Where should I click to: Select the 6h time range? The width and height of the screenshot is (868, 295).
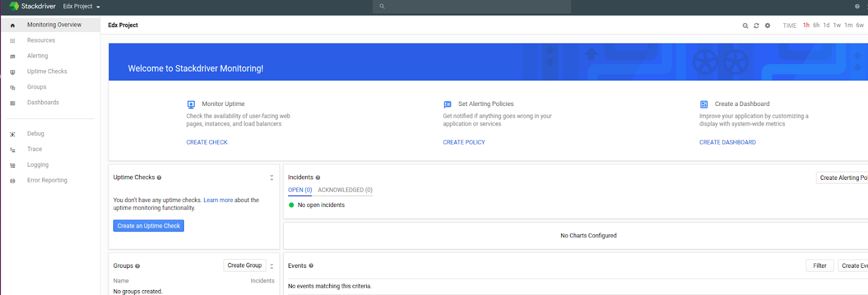click(816, 25)
